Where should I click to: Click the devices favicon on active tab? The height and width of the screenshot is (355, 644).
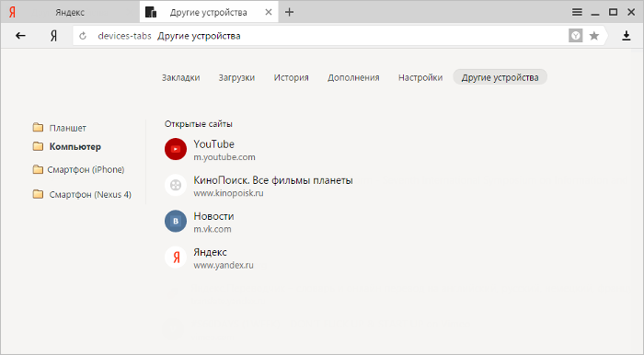[x=151, y=12]
